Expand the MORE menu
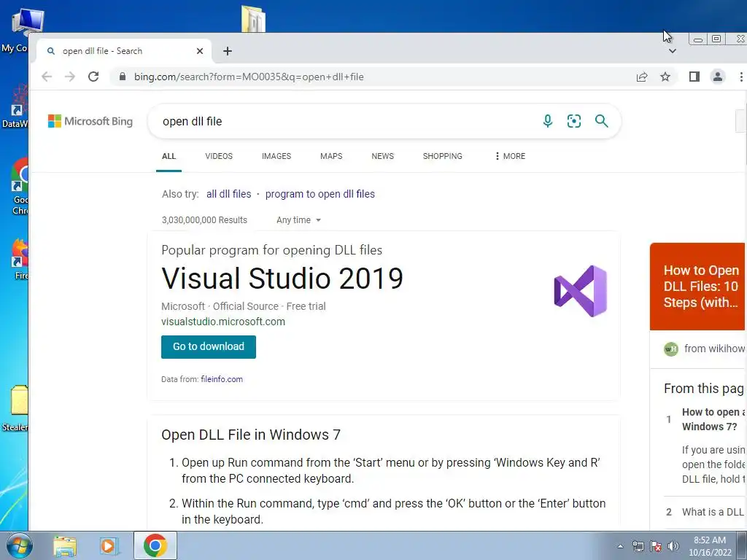Screen dimensions: 747x560 (x=510, y=156)
